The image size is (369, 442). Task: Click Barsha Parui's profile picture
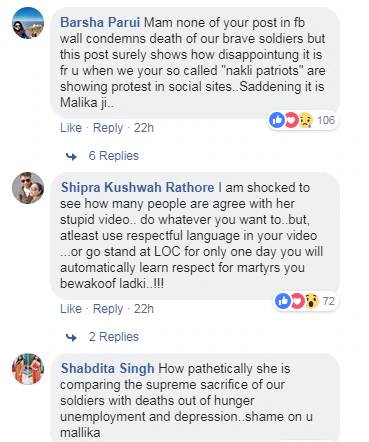[x=28, y=23]
